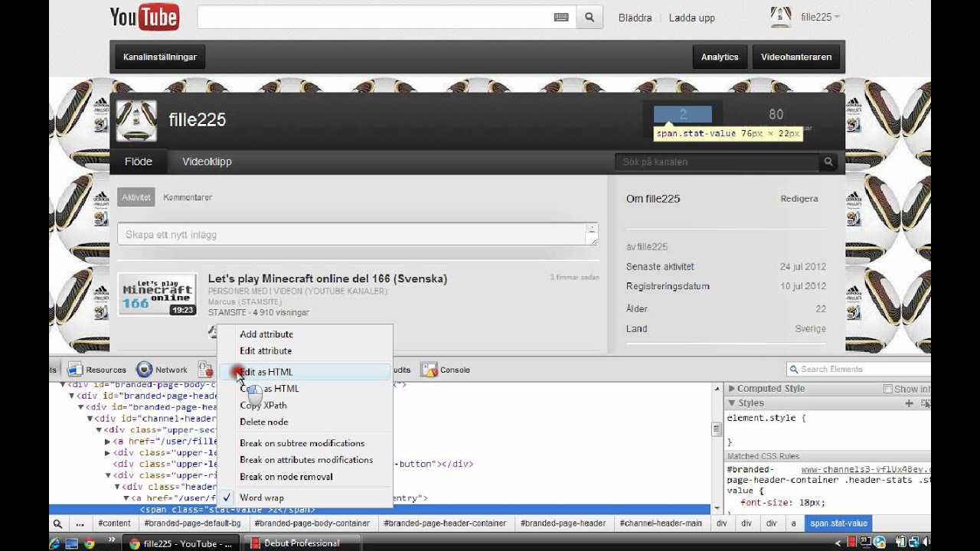Open the Network panel icon in DevTools
This screenshot has height=551, width=980.
(144, 370)
